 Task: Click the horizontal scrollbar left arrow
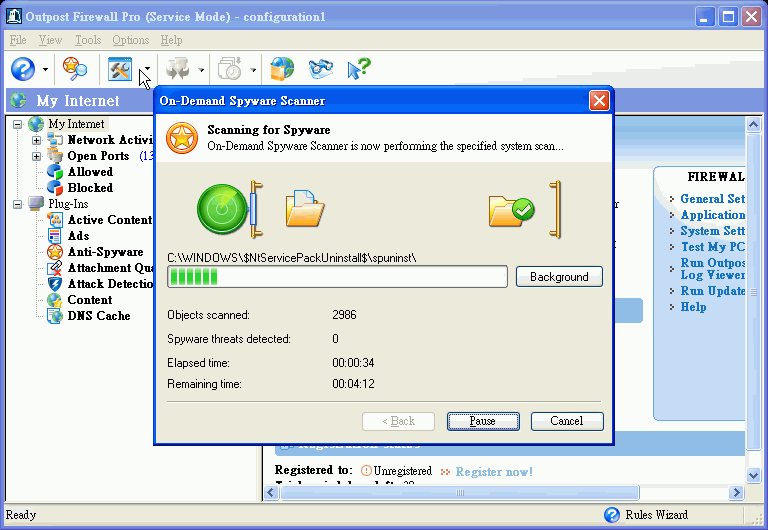271,492
